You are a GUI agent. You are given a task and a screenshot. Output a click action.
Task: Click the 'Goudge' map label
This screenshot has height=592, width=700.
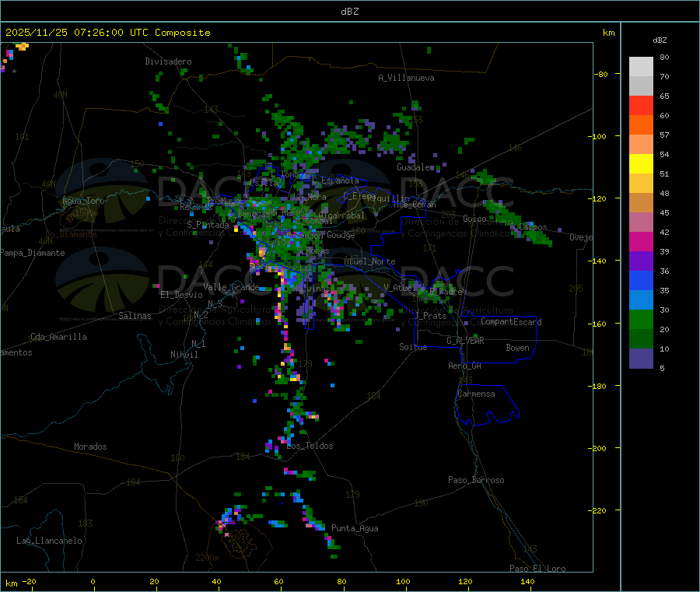coord(341,235)
